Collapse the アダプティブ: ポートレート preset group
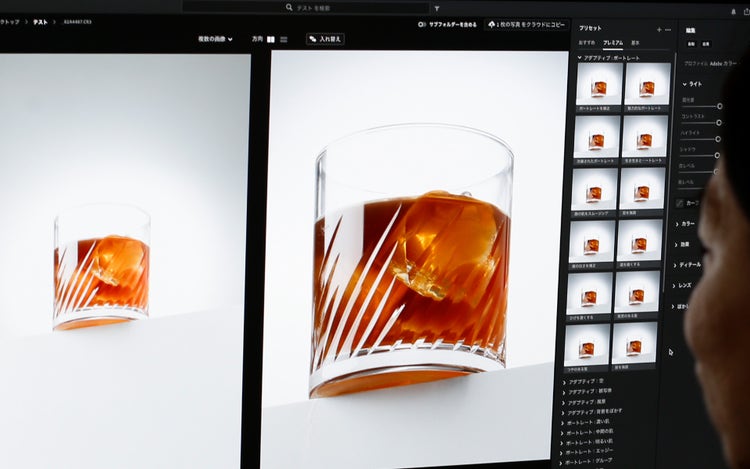Screen dimensions: 750x469 click(580, 57)
